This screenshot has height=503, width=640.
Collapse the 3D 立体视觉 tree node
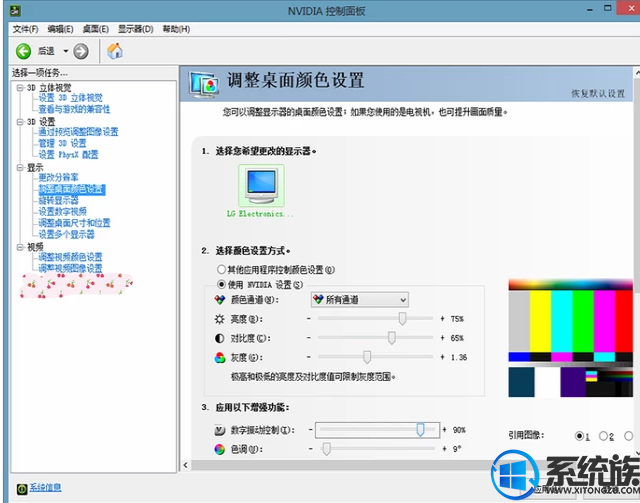coord(20,87)
